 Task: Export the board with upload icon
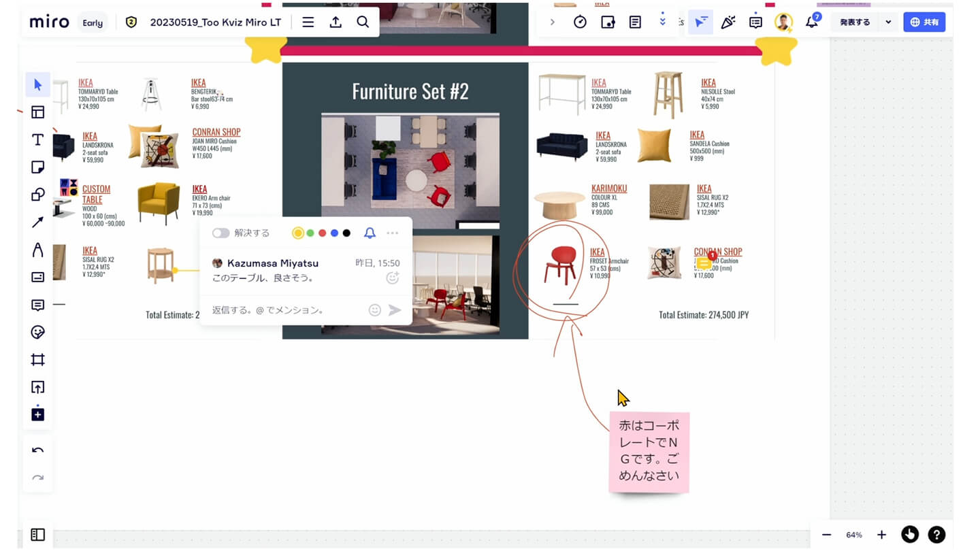pos(336,22)
